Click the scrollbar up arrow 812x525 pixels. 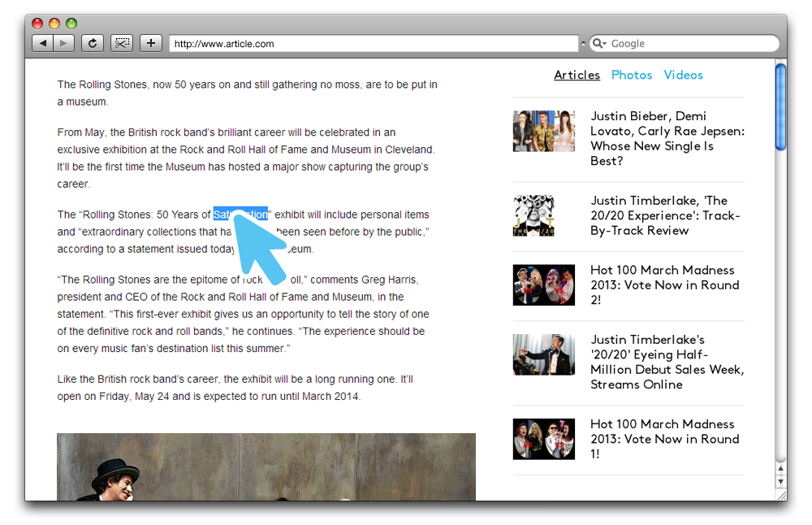(x=780, y=468)
